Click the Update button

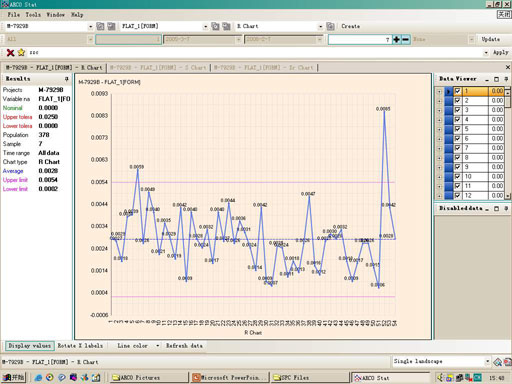(x=491, y=39)
